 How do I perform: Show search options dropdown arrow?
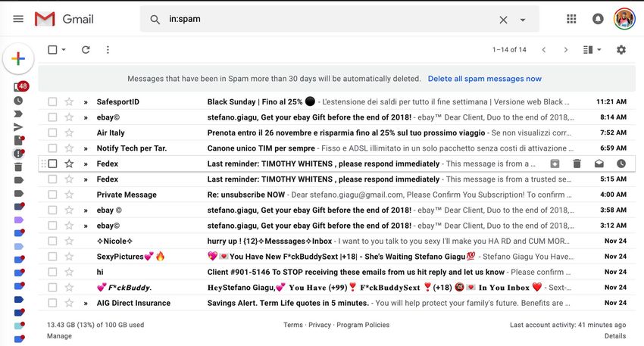(523, 20)
